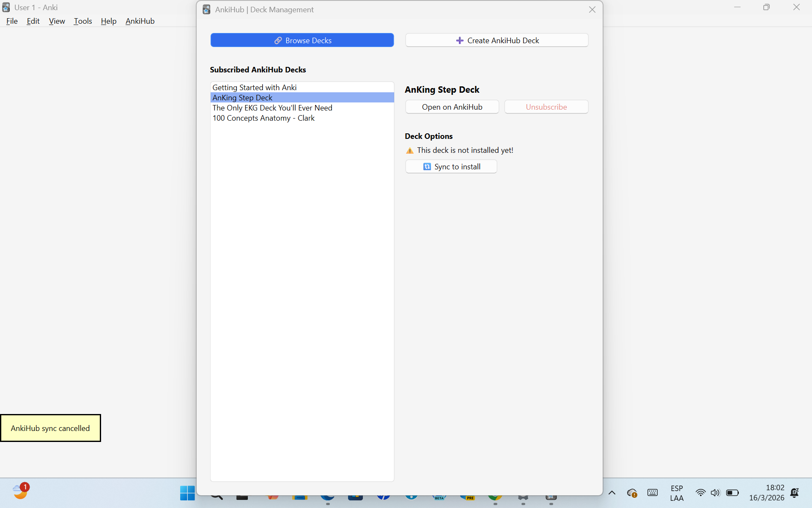Image resolution: width=812 pixels, height=508 pixels.
Task: Open the Tools menu
Action: click(82, 21)
